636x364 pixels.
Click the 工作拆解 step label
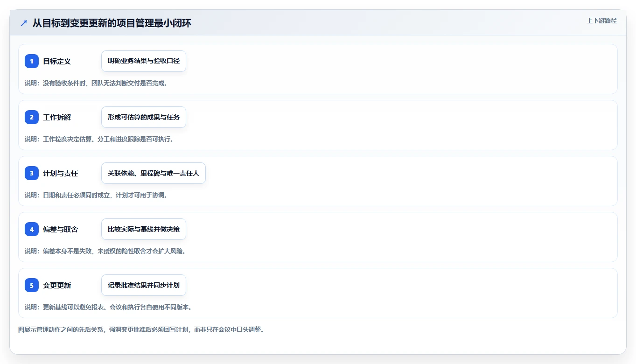(57, 117)
